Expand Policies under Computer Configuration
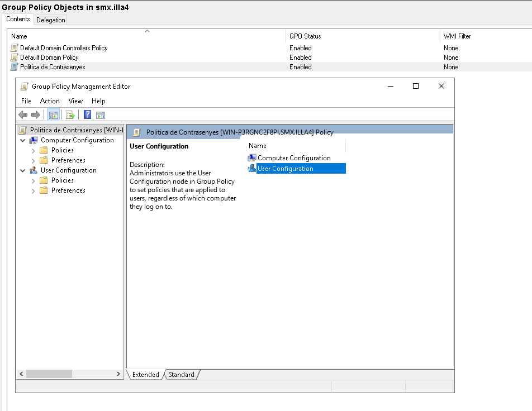Screen dimensions: 532x411 [x=34, y=151]
